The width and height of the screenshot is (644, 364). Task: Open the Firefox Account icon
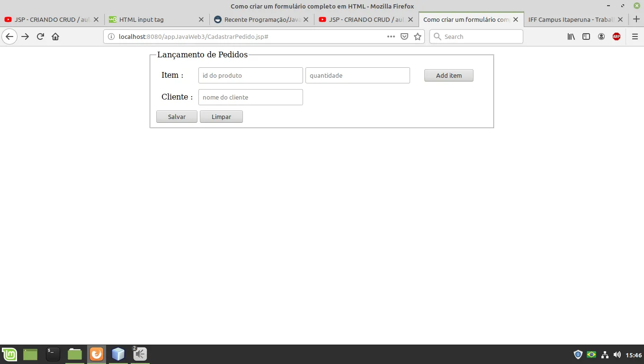pyautogui.click(x=601, y=36)
